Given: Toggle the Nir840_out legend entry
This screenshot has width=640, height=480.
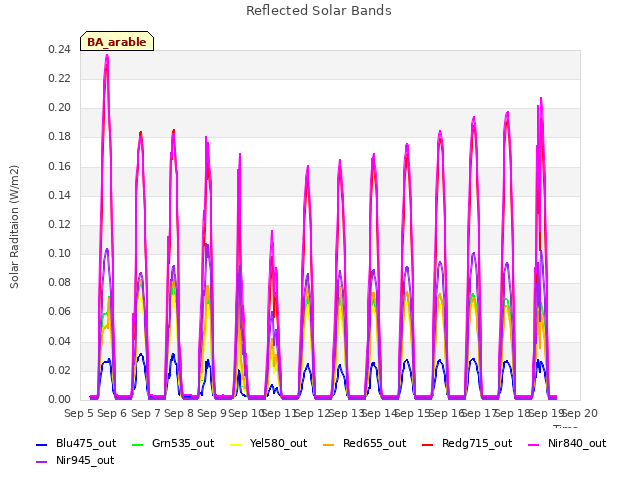Looking at the screenshot, I should point(567,444).
